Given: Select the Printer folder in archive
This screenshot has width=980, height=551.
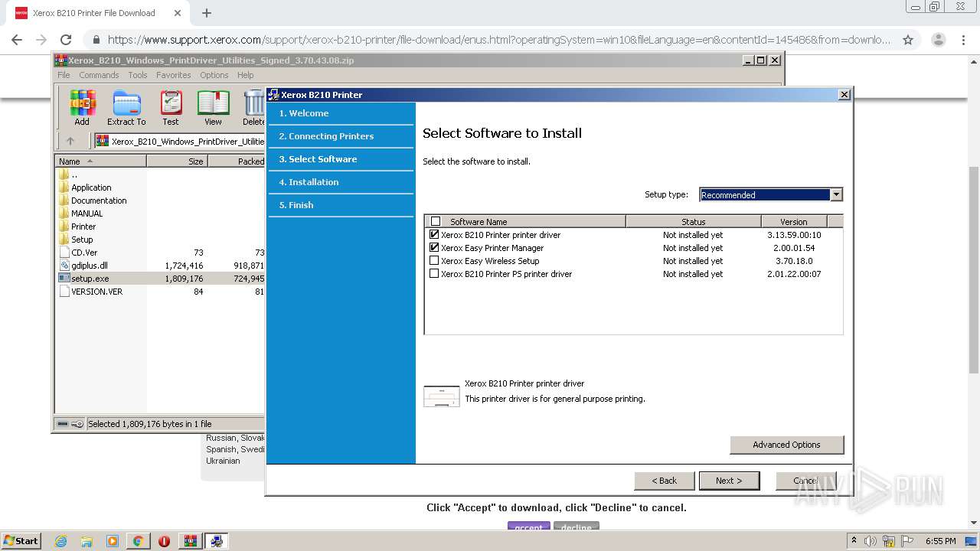Looking at the screenshot, I should [x=83, y=227].
